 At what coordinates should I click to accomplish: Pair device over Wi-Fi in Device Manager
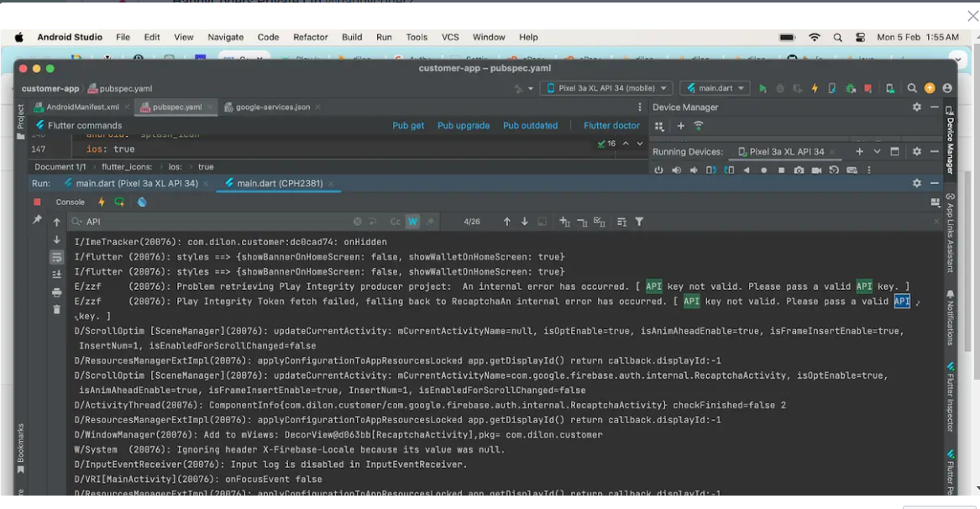699,126
